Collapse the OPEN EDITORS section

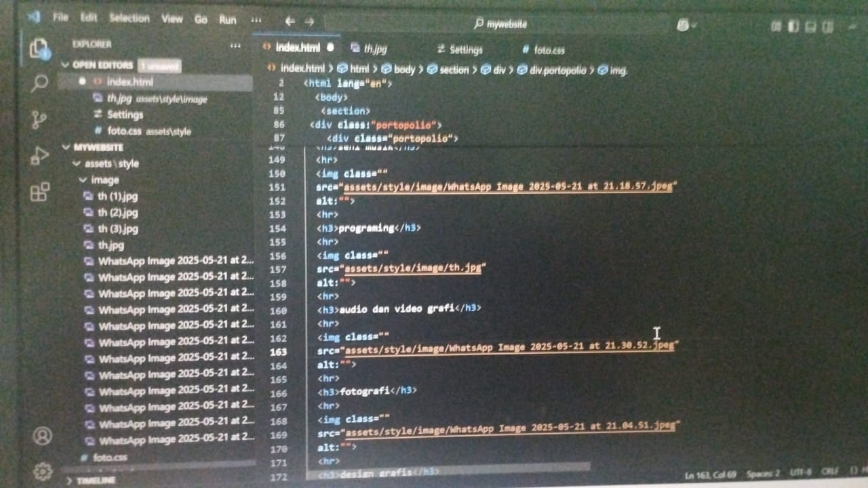[66, 65]
